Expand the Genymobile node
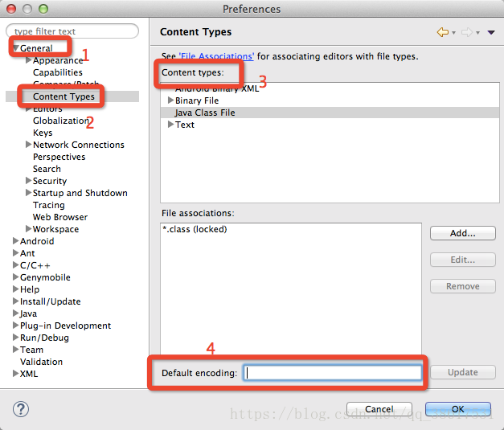Image resolution: width=504 pixels, height=430 pixels. point(15,277)
